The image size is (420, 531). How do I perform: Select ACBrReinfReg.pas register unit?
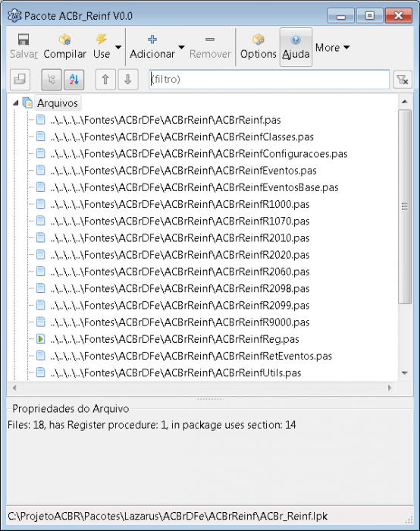coord(174,339)
